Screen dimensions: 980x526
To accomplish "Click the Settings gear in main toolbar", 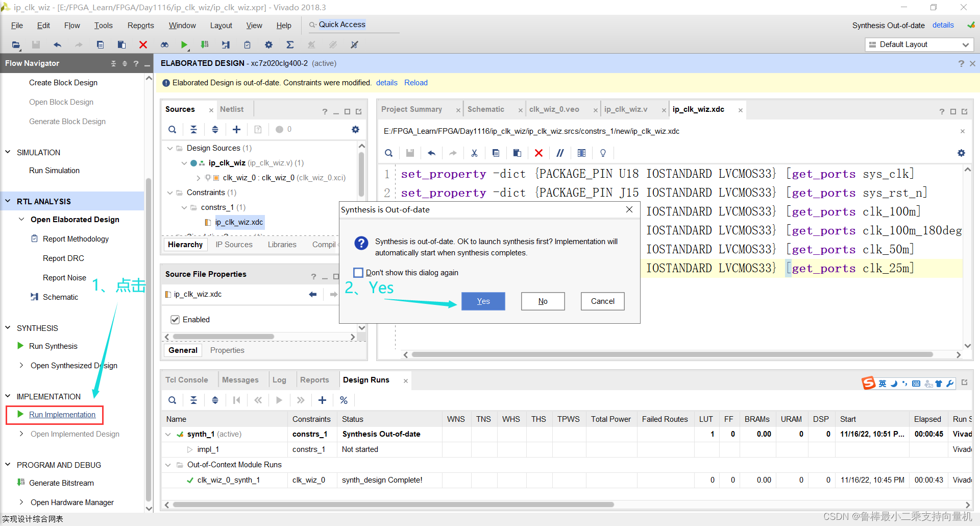I will (268, 45).
